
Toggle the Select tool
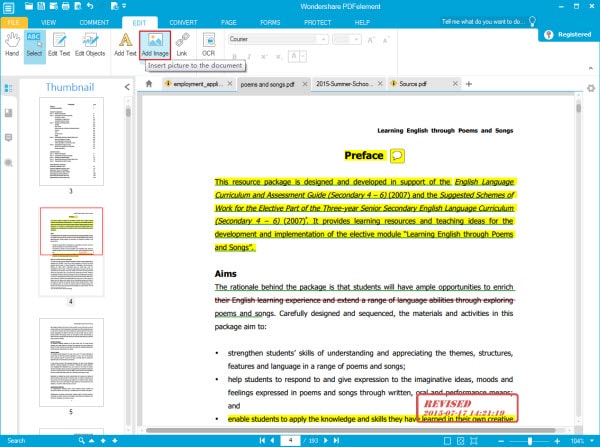tap(34, 46)
